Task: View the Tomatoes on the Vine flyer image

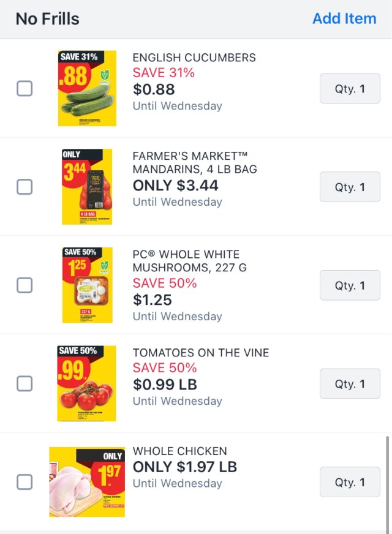Action: click(87, 384)
